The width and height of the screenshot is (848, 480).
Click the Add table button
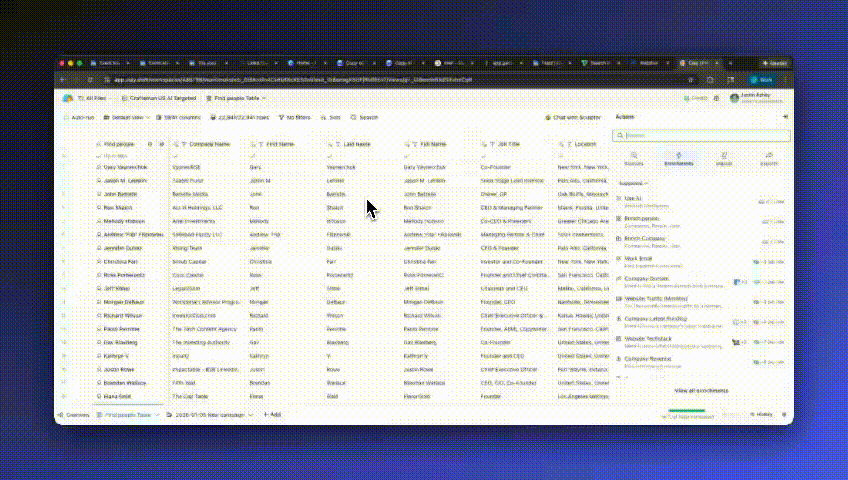point(272,415)
